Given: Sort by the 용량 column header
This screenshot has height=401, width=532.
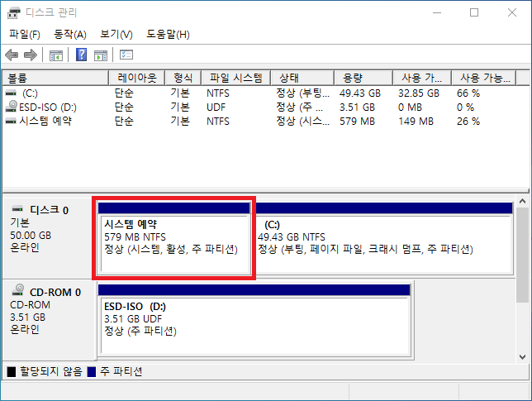Looking at the screenshot, I should 363,78.
